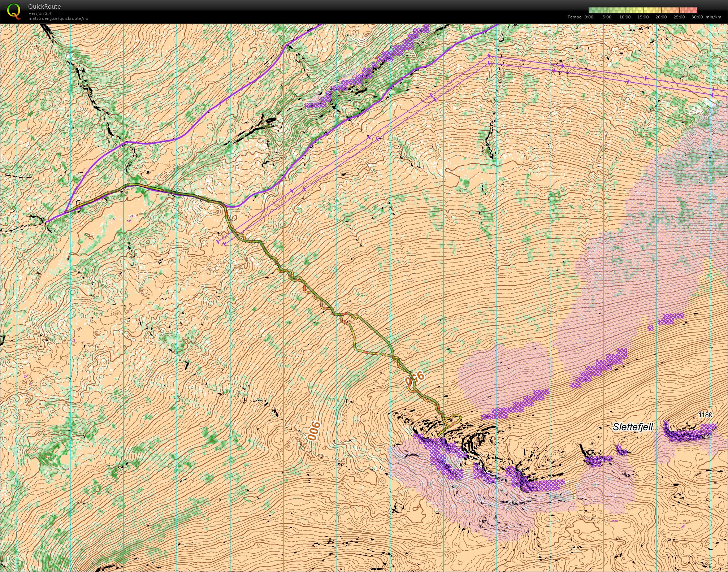Click the '15:00' tempo legend value

click(x=643, y=17)
